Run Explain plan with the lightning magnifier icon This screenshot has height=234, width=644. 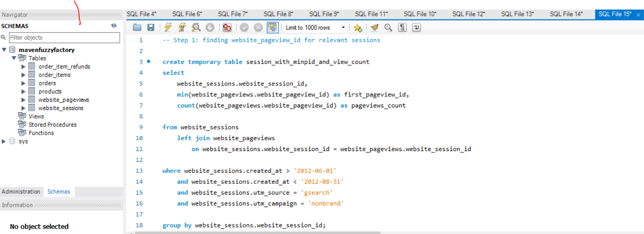coord(196,28)
